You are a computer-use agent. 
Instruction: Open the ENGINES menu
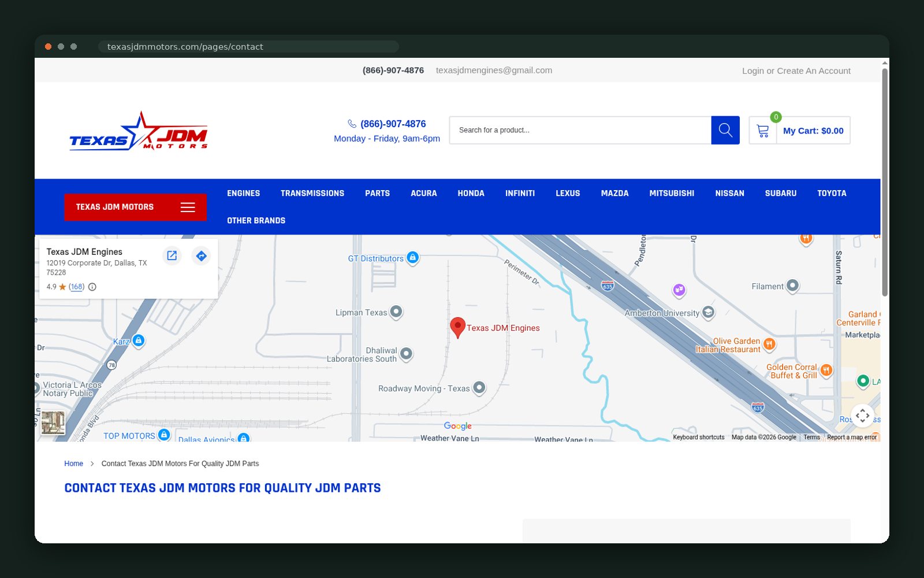(243, 193)
